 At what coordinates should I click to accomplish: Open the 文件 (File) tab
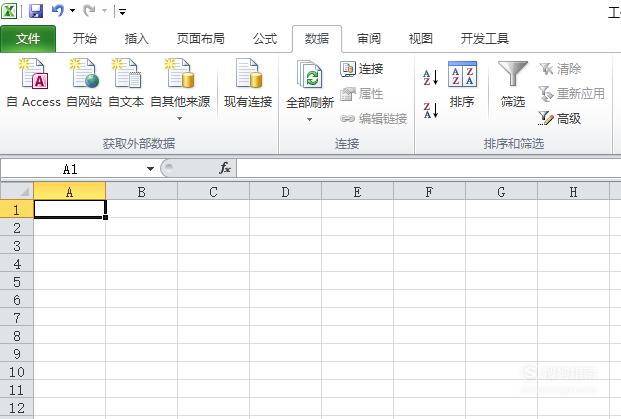click(28, 38)
